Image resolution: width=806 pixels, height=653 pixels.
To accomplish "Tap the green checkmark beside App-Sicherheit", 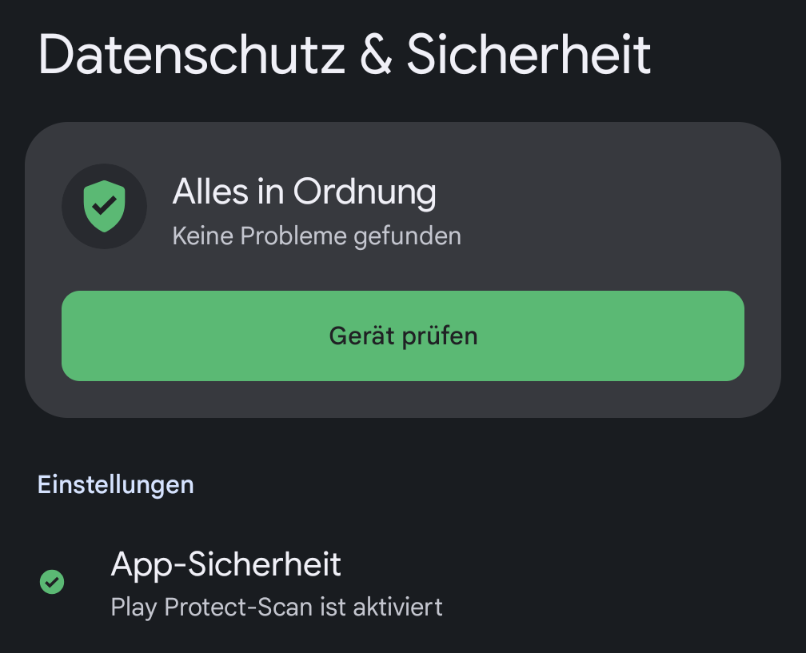I will point(51,582).
